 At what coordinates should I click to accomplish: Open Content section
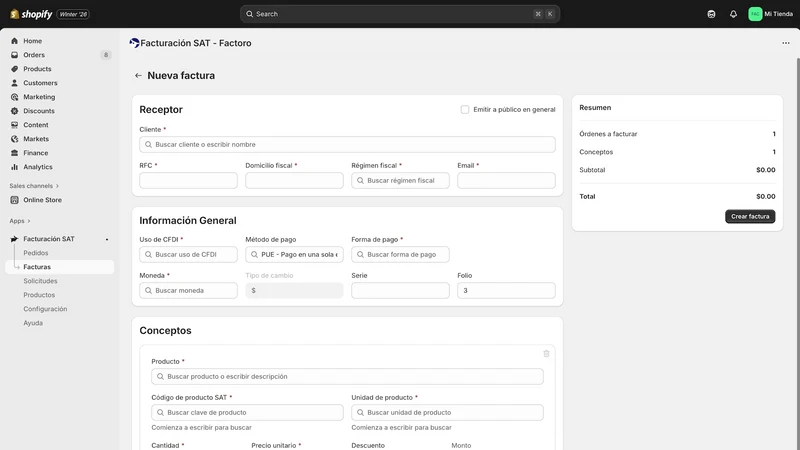pyautogui.click(x=36, y=125)
